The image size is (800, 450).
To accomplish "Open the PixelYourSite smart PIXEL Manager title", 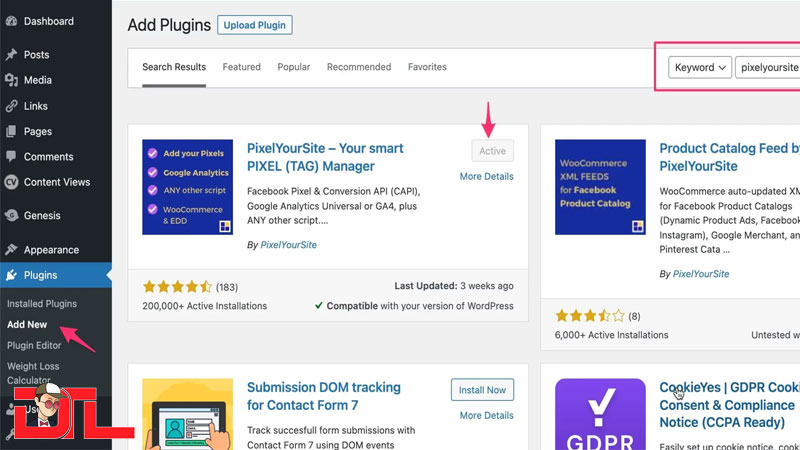I will (x=325, y=157).
